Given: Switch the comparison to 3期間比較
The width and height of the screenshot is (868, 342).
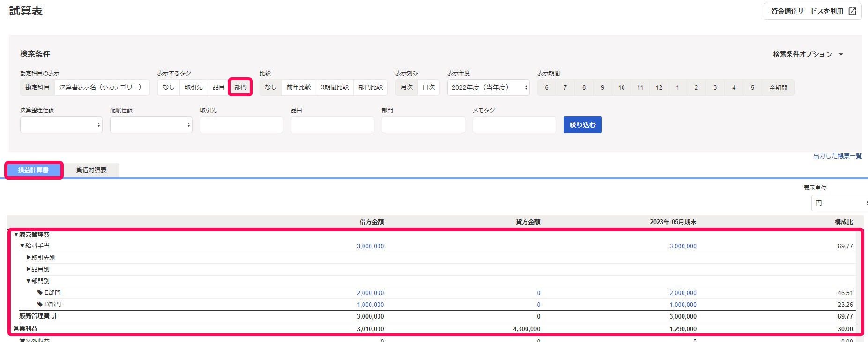Looking at the screenshot, I should 334,87.
